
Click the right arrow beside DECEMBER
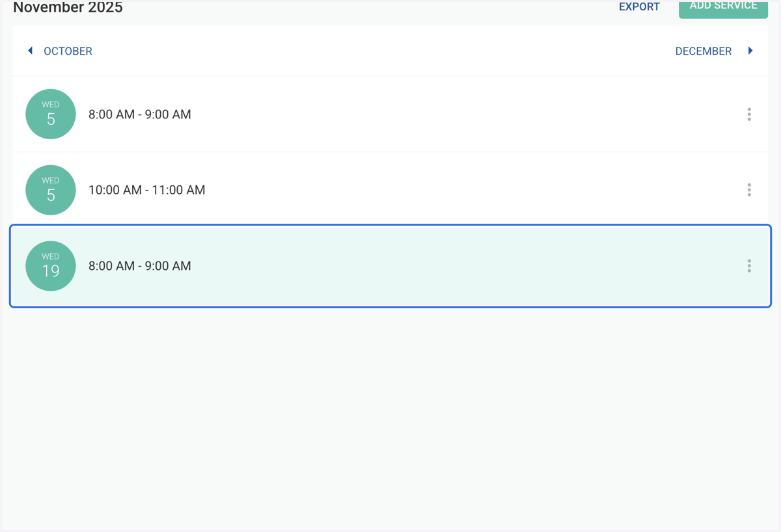coord(750,51)
